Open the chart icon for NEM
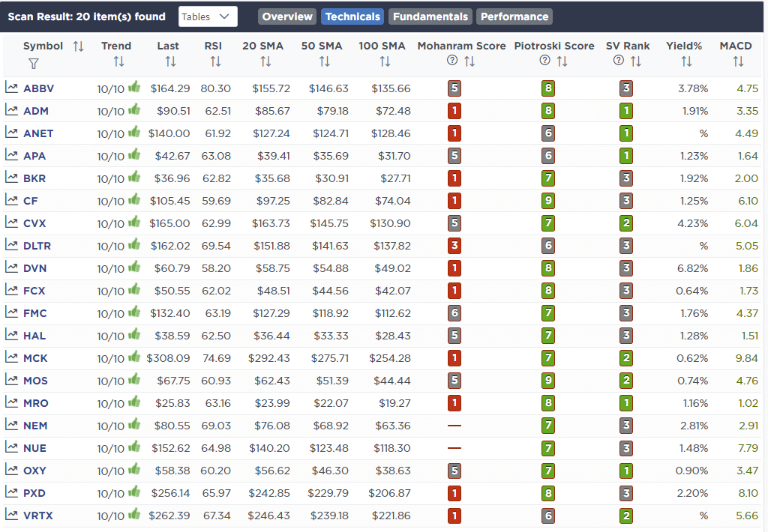Viewport: 768px width, 532px height. click(x=11, y=426)
